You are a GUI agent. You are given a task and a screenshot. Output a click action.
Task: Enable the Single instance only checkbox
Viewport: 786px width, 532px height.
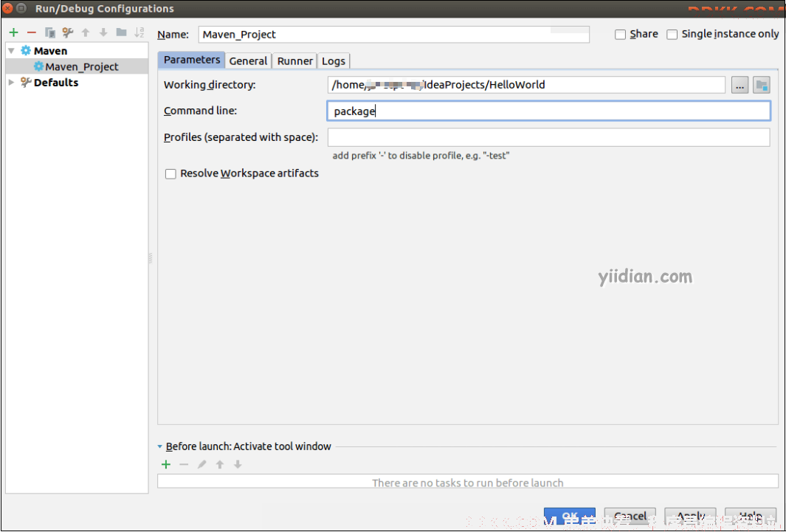672,34
